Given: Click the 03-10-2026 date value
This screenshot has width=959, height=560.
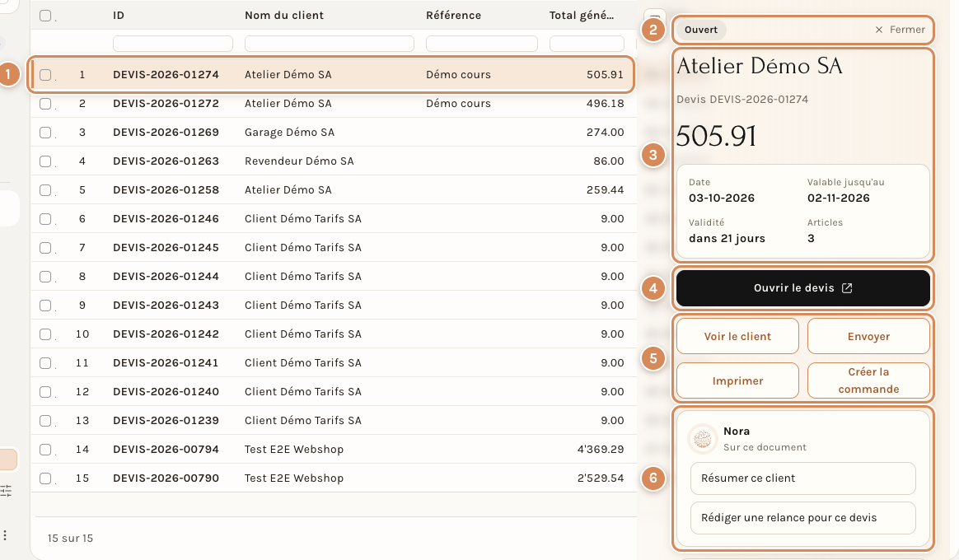Looking at the screenshot, I should click(722, 198).
